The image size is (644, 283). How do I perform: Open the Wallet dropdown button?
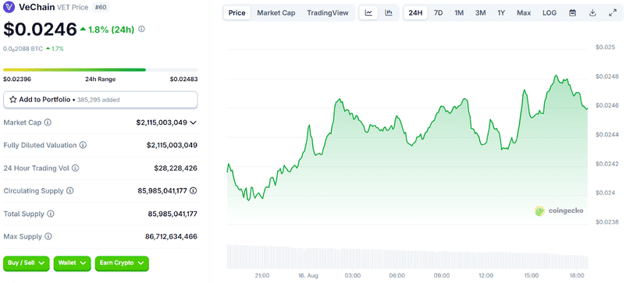pyautogui.click(x=72, y=264)
